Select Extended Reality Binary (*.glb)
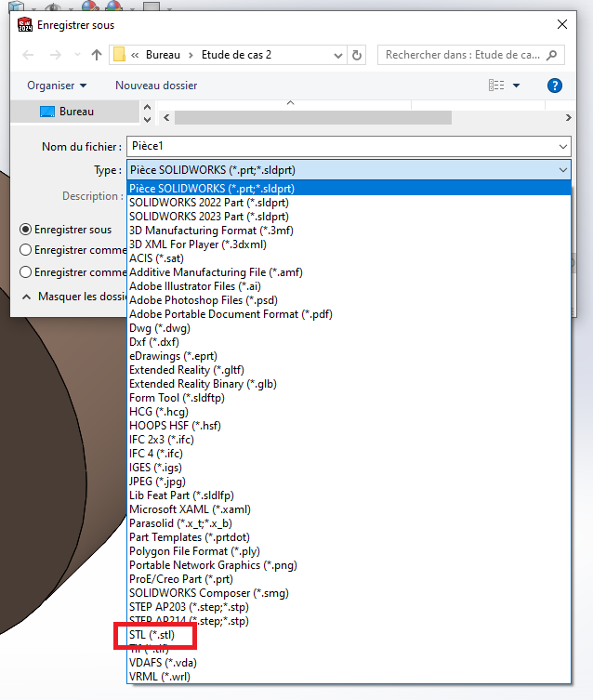 click(349, 384)
